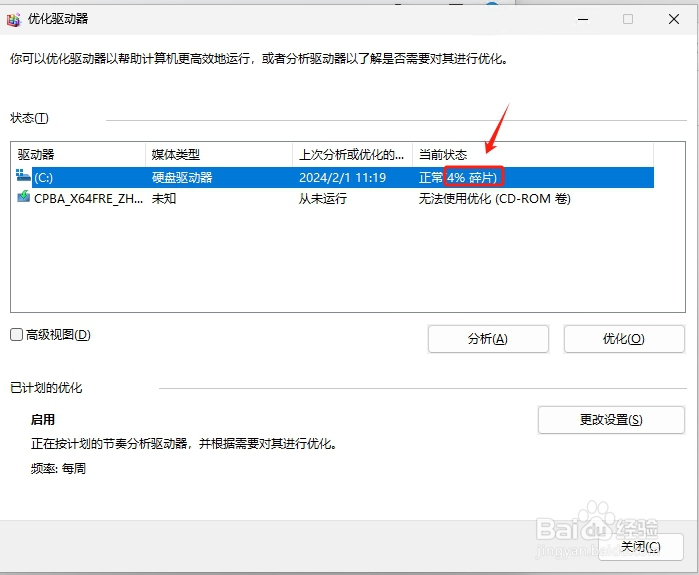Open 更改设置(S) for scheduled optimization
Image resolution: width=699 pixels, height=575 pixels.
click(x=611, y=420)
